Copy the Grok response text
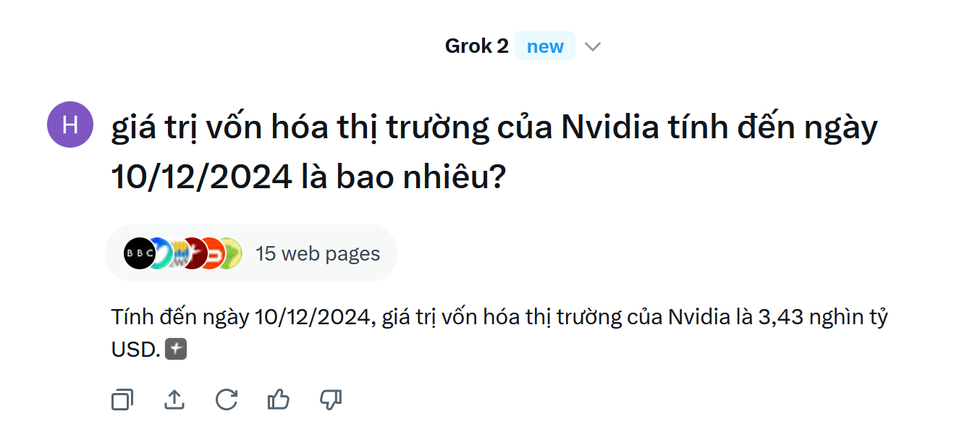980x435 pixels. [x=121, y=400]
